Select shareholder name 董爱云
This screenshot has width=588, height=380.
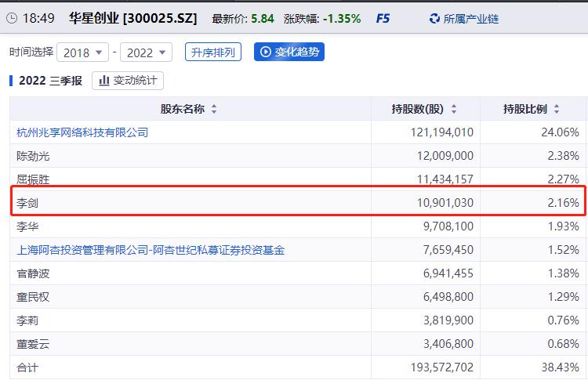[33, 344]
